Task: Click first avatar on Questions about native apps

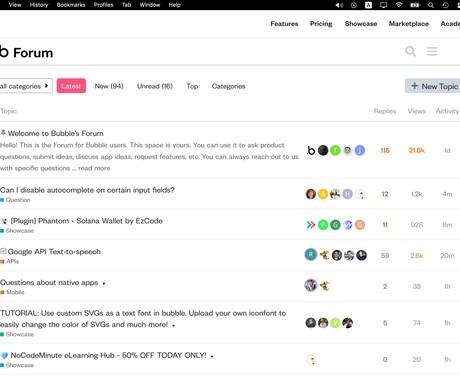Action: click(311, 285)
